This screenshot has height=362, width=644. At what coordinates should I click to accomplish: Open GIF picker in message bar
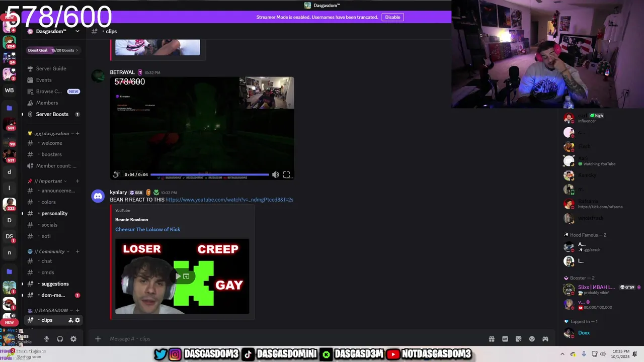(x=505, y=339)
